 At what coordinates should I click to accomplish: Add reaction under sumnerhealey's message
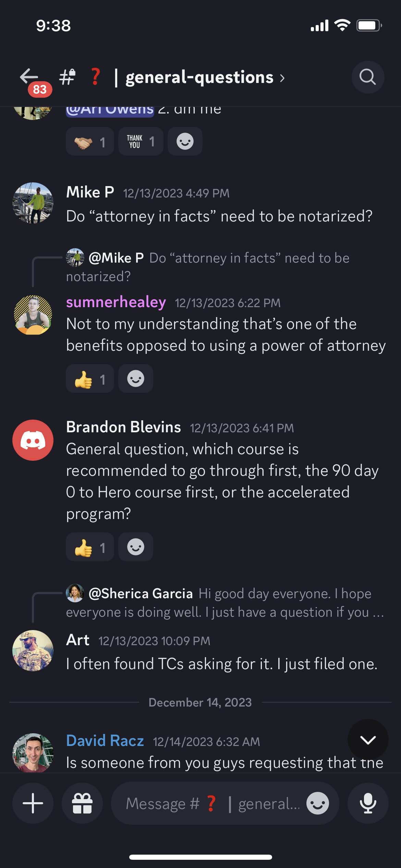coord(136,378)
